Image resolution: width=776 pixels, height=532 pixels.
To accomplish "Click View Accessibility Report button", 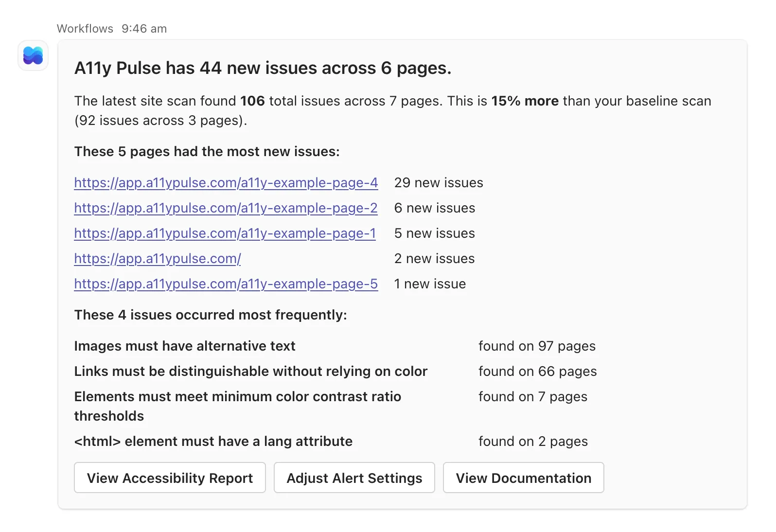I will [x=170, y=478].
